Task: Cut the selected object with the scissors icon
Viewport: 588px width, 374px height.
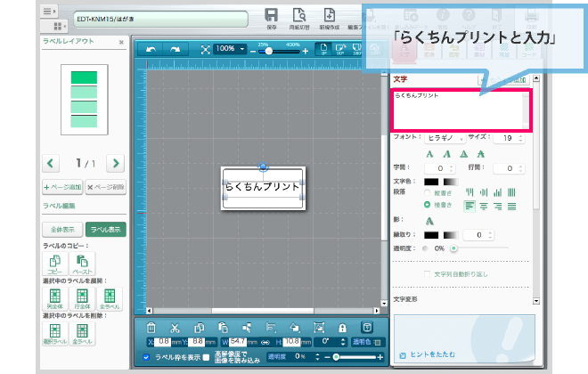Action: click(175, 328)
